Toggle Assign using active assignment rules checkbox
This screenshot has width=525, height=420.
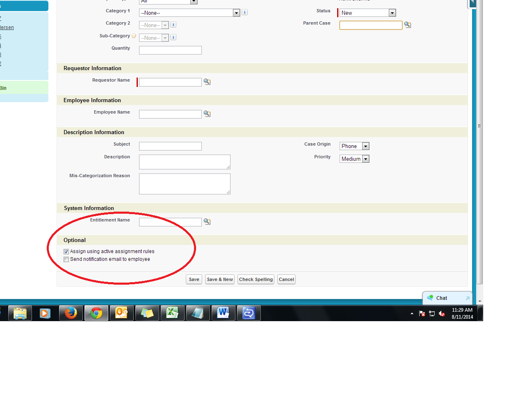[66, 251]
